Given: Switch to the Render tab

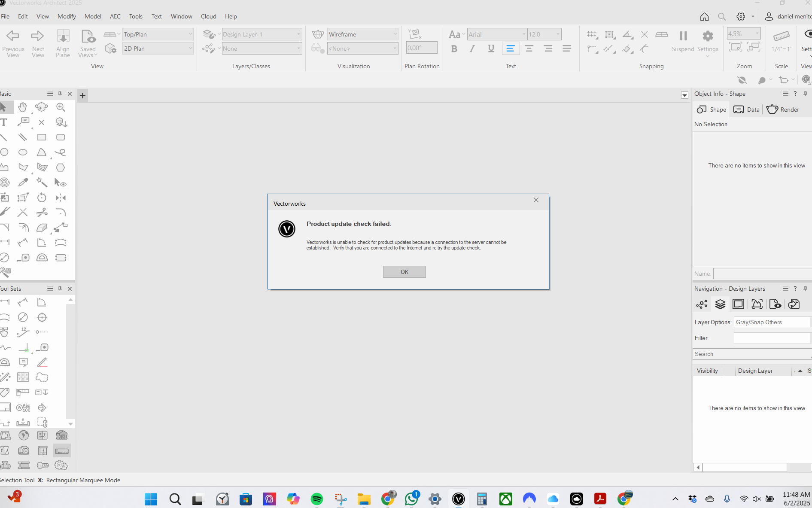Looking at the screenshot, I should pyautogui.click(x=783, y=110).
